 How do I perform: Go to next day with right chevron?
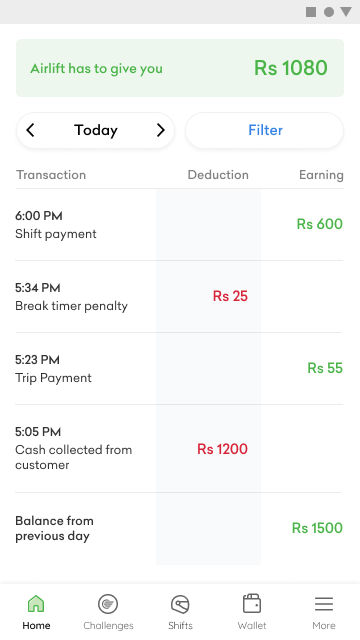[x=161, y=130]
